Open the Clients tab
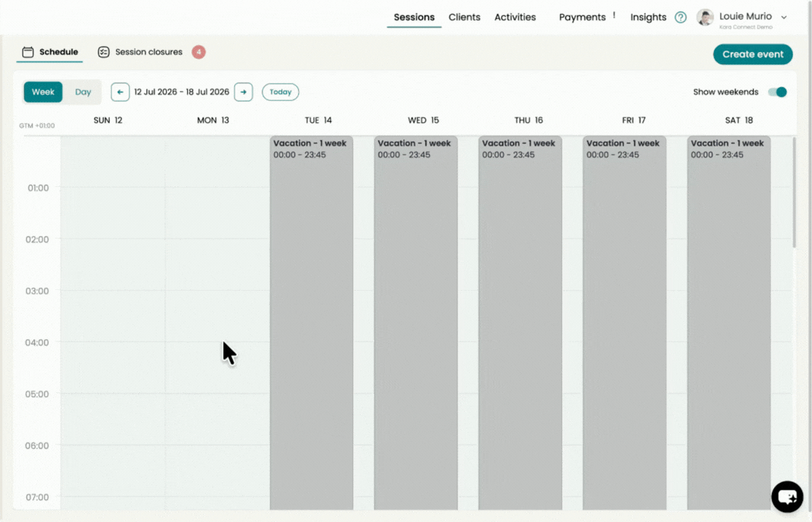This screenshot has height=522, width=812. click(x=465, y=17)
